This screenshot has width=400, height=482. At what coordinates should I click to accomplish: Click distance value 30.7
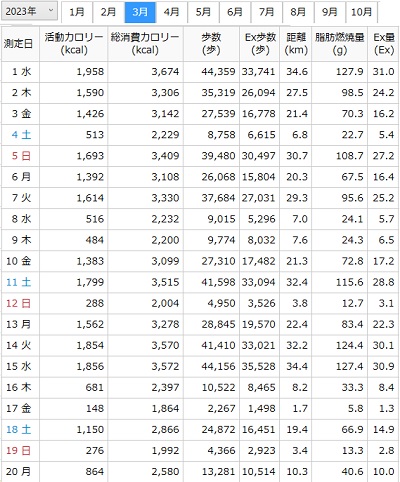coord(297,156)
